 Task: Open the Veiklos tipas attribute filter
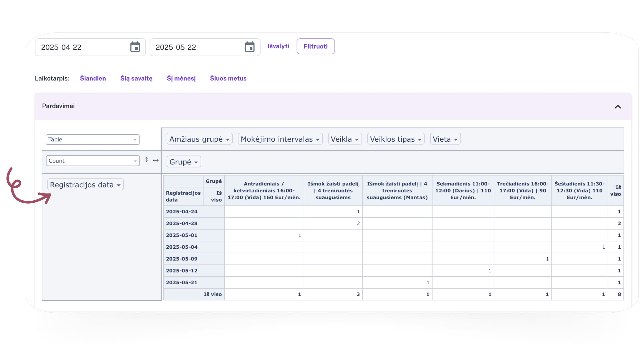coord(419,140)
